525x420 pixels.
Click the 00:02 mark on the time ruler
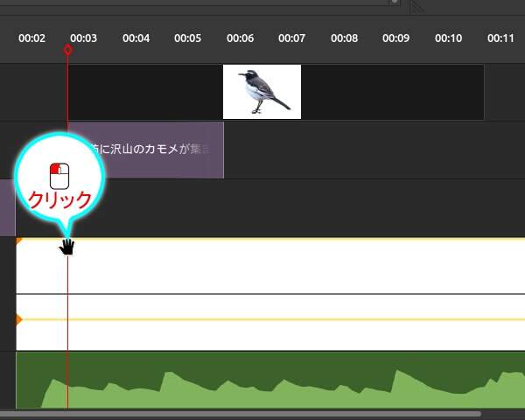[31, 38]
